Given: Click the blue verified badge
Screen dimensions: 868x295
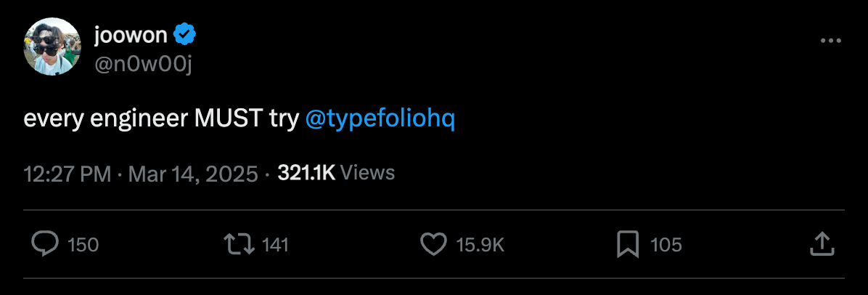Looking at the screenshot, I should pyautogui.click(x=185, y=36).
